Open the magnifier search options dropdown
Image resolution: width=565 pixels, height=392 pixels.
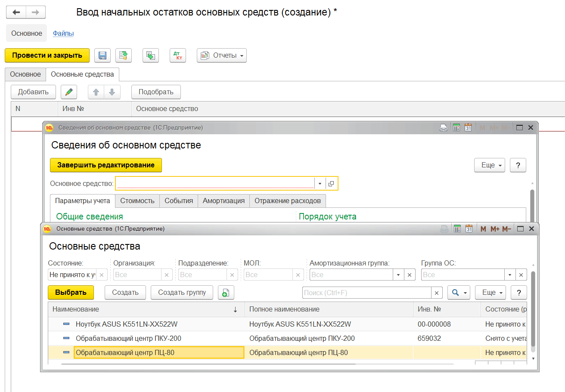click(x=459, y=293)
